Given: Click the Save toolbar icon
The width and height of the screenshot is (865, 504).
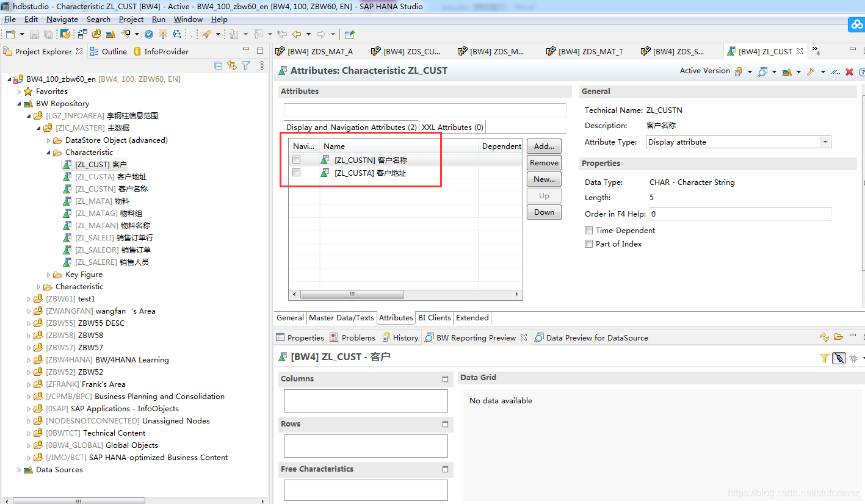Looking at the screenshot, I should (34, 34).
